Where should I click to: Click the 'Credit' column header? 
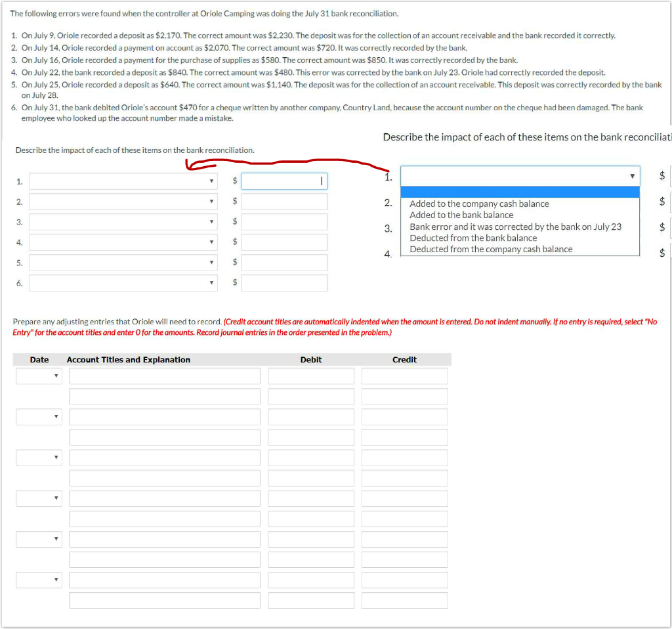[x=404, y=360]
